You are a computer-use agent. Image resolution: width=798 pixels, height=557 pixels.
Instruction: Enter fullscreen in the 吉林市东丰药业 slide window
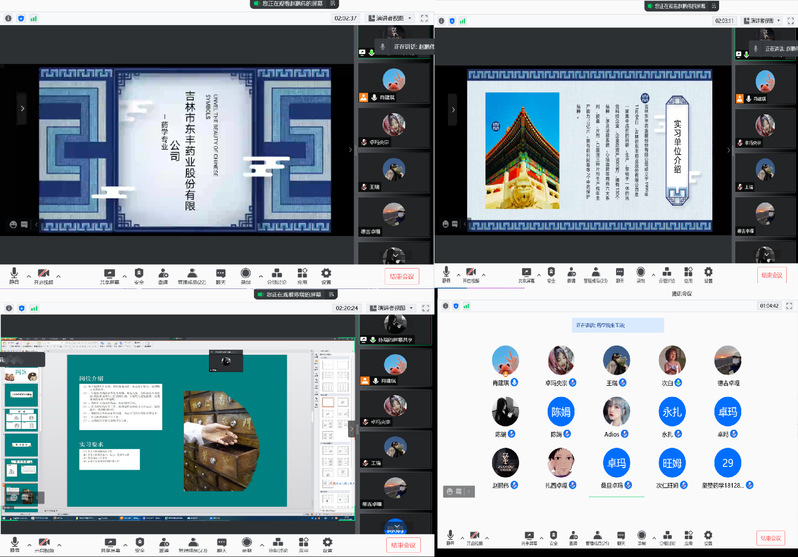pyautogui.click(x=424, y=18)
